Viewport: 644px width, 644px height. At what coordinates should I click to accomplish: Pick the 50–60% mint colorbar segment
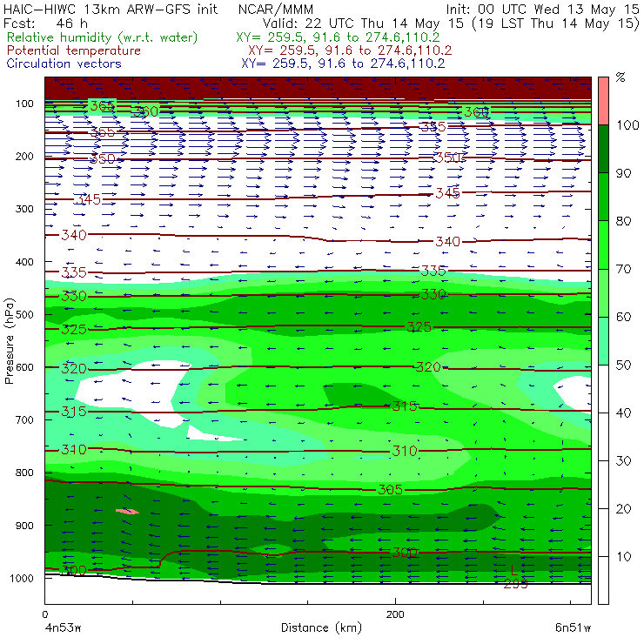coord(603,341)
